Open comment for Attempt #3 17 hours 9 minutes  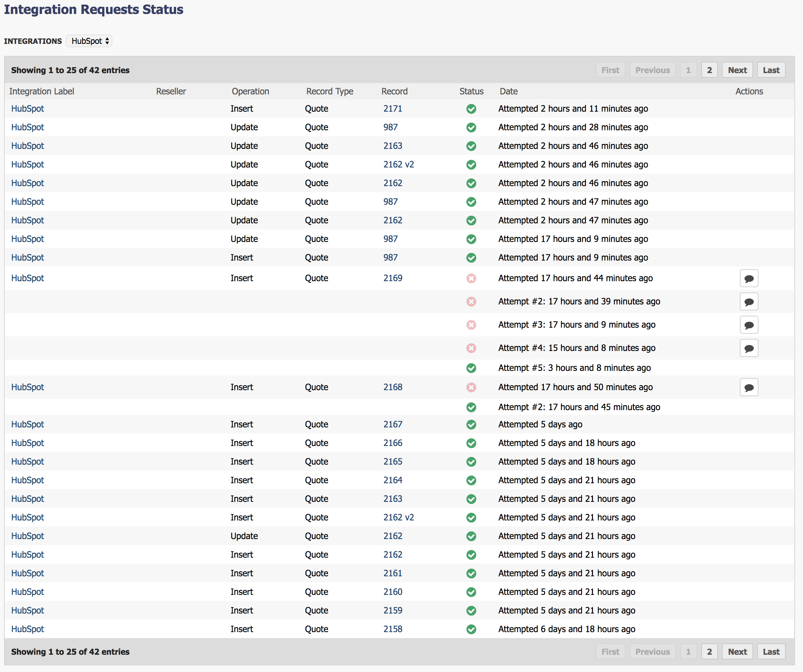click(x=749, y=325)
